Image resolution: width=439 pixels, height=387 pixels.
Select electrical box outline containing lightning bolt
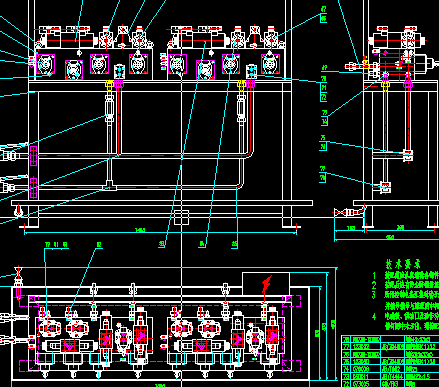[266, 283]
